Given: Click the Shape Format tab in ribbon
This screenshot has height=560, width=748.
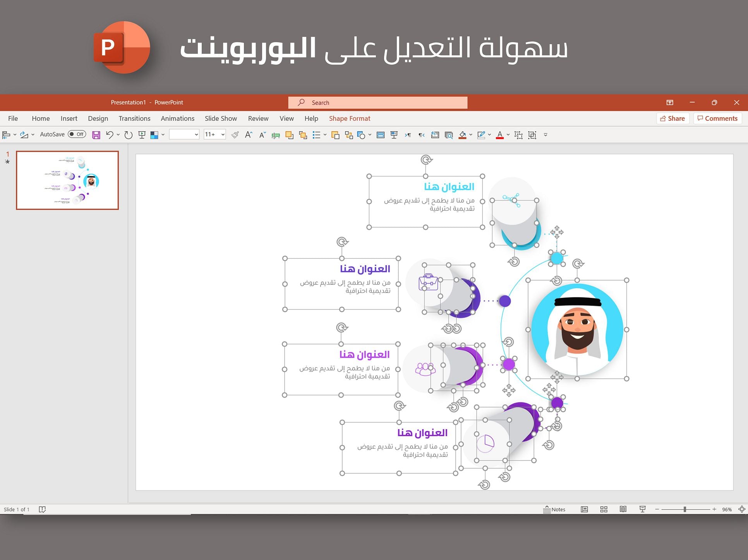Looking at the screenshot, I should coord(350,118).
